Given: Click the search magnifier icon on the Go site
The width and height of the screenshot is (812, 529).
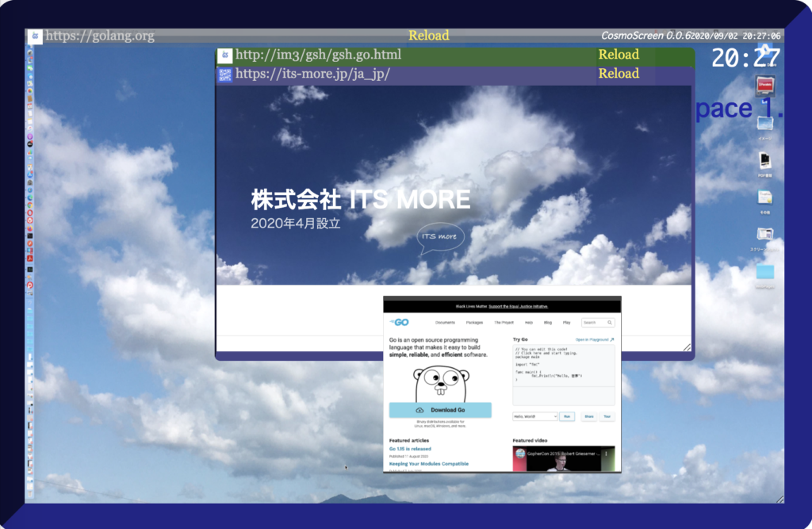Looking at the screenshot, I should [610, 323].
